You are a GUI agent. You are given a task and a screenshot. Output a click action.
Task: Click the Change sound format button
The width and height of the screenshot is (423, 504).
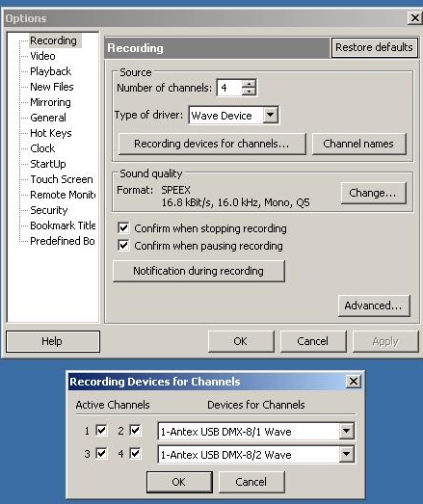(x=374, y=193)
